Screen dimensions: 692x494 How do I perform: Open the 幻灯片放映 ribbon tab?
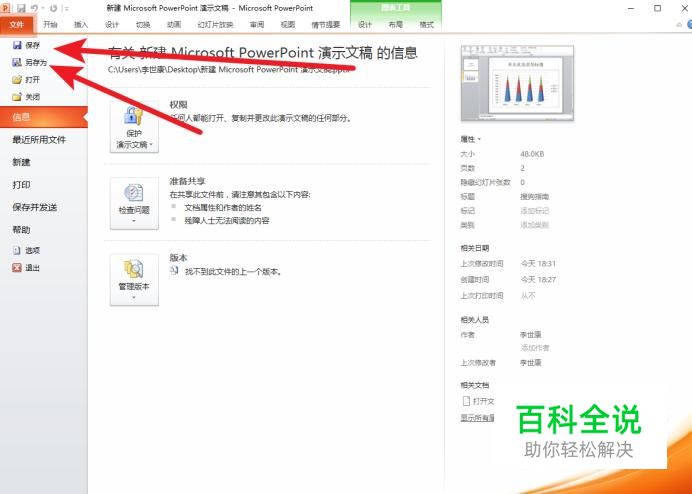(215, 25)
